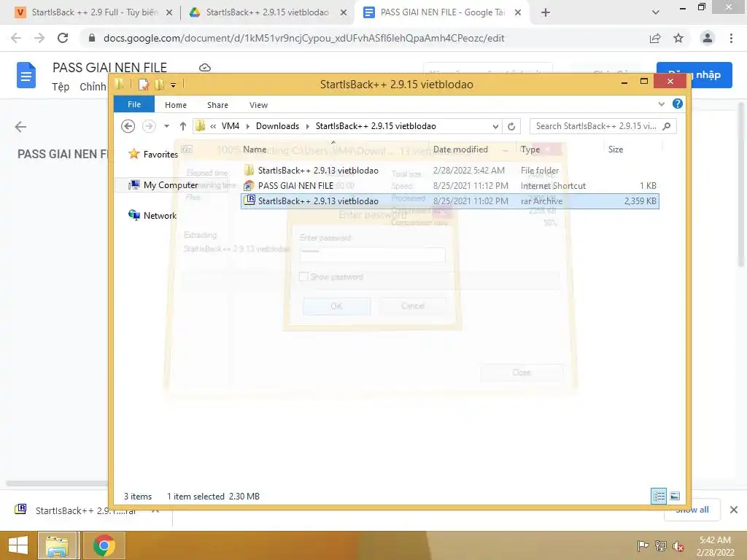Image resolution: width=747 pixels, height=560 pixels.
Task: Open the Chrome profile icon
Action: [x=708, y=38]
